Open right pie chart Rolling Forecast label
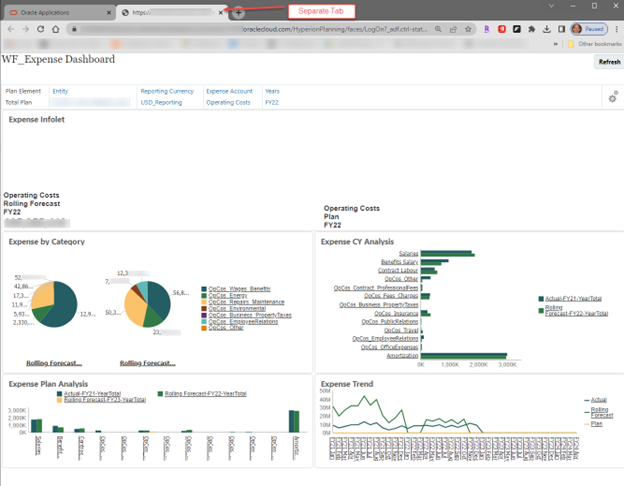The width and height of the screenshot is (624, 486). click(148, 363)
